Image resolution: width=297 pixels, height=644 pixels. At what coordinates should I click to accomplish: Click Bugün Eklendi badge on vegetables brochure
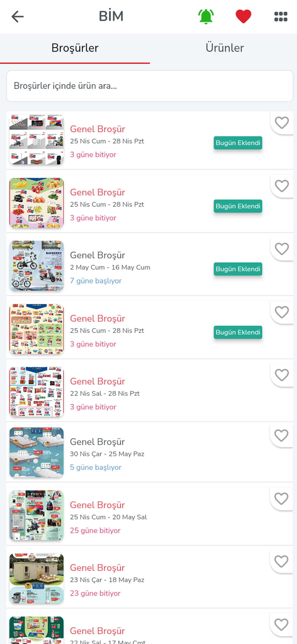(238, 206)
